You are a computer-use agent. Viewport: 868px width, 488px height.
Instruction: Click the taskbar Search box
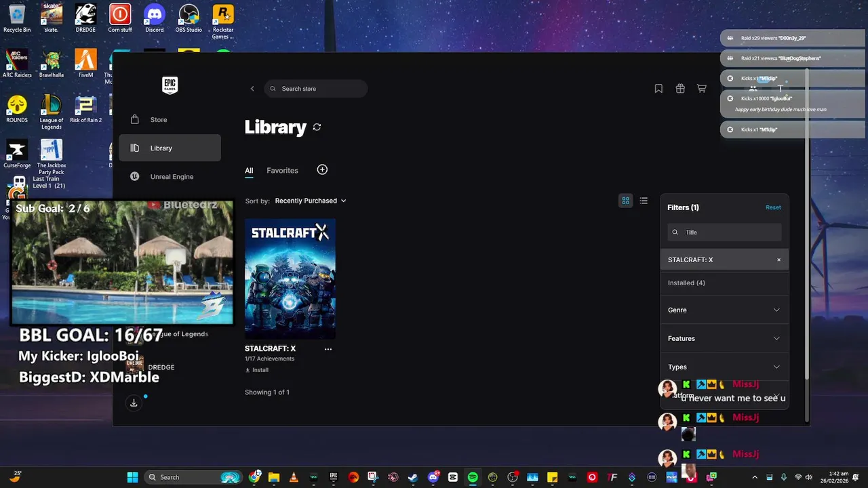click(x=193, y=477)
